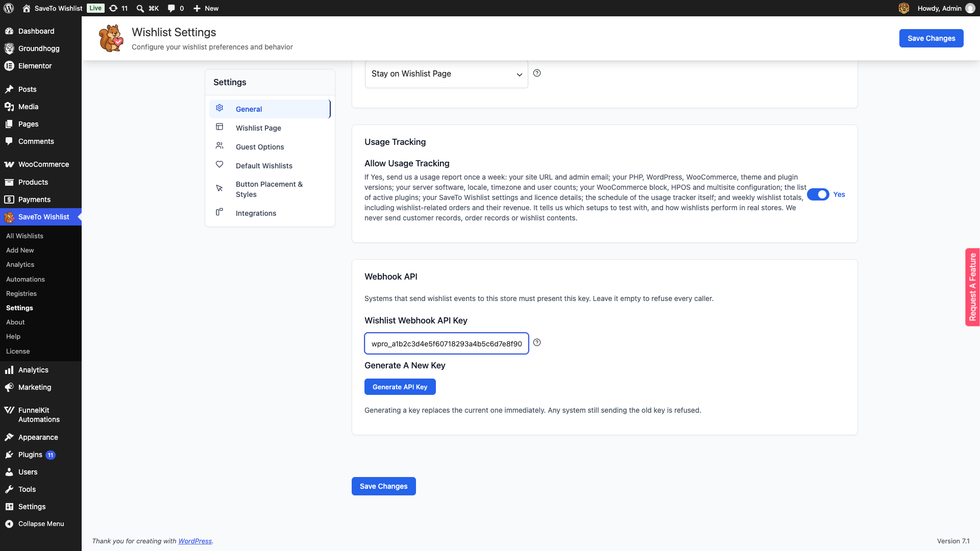Click the Dashboard gauge icon in sidebar
The image size is (980, 551).
tap(9, 31)
